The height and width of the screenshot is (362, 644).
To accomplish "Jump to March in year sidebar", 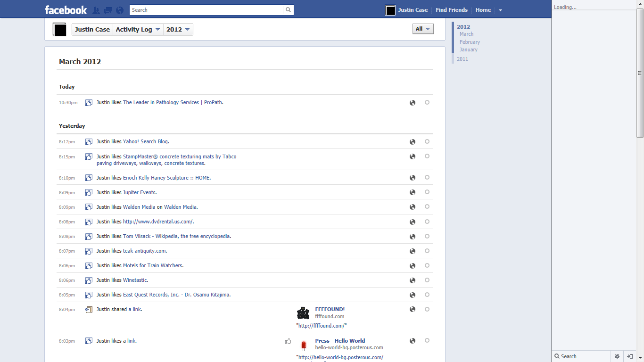I will coord(467,34).
